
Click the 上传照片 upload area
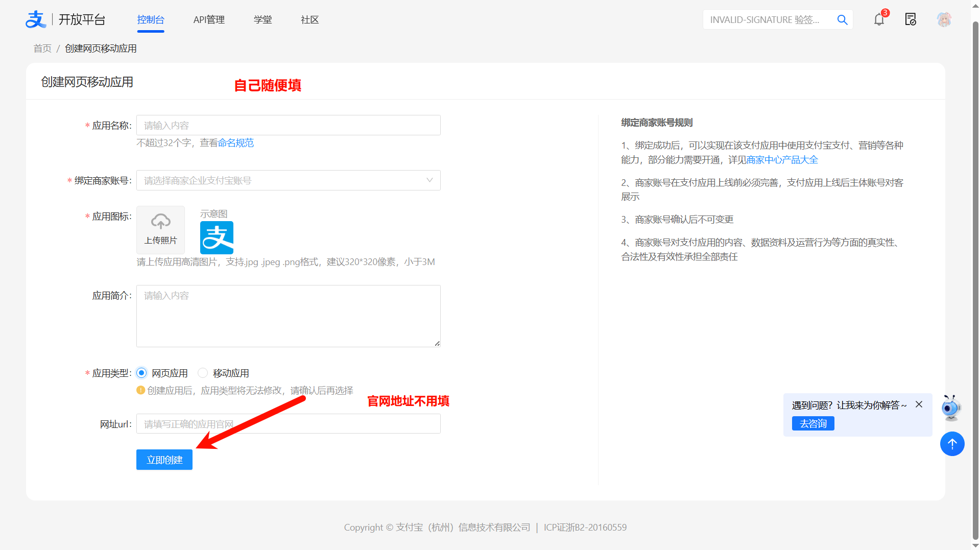coord(160,230)
